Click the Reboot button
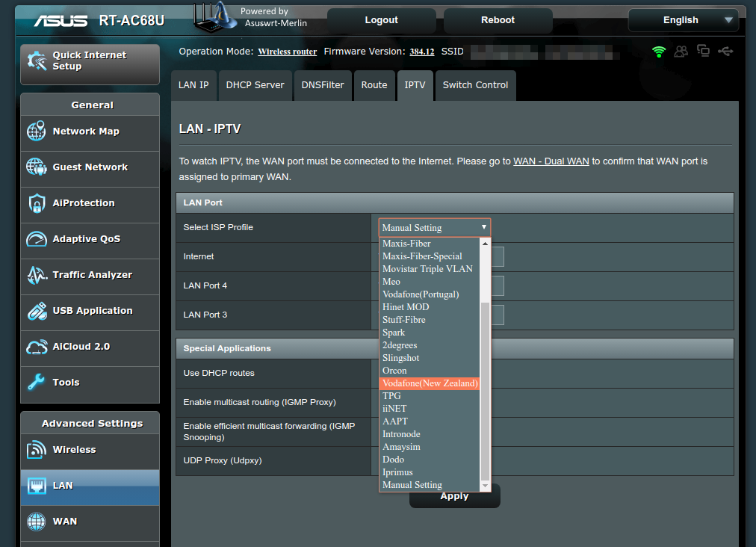Image resolution: width=756 pixels, height=547 pixels. point(498,20)
